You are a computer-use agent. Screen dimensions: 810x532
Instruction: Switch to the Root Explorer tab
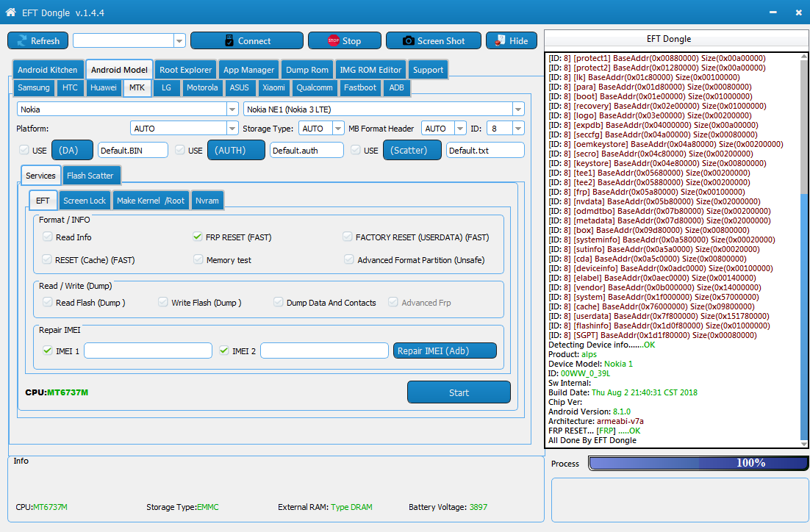point(185,70)
